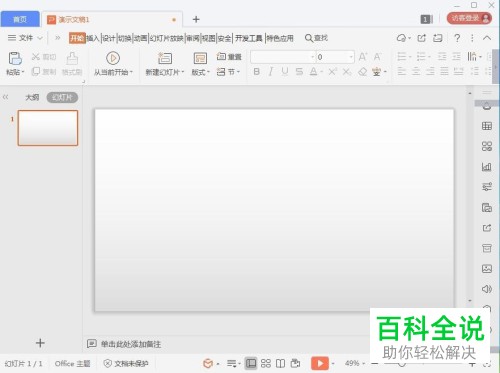Open the Slide Show (幻灯片放映) ribbon tab
The width and height of the screenshot is (500, 373).
click(166, 38)
